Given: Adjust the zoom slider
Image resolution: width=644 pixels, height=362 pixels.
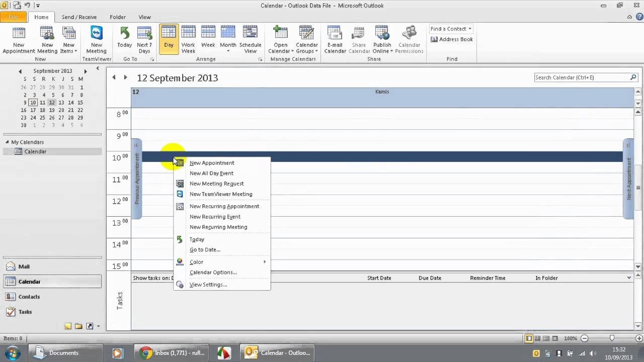Looking at the screenshot, I should point(612,338).
